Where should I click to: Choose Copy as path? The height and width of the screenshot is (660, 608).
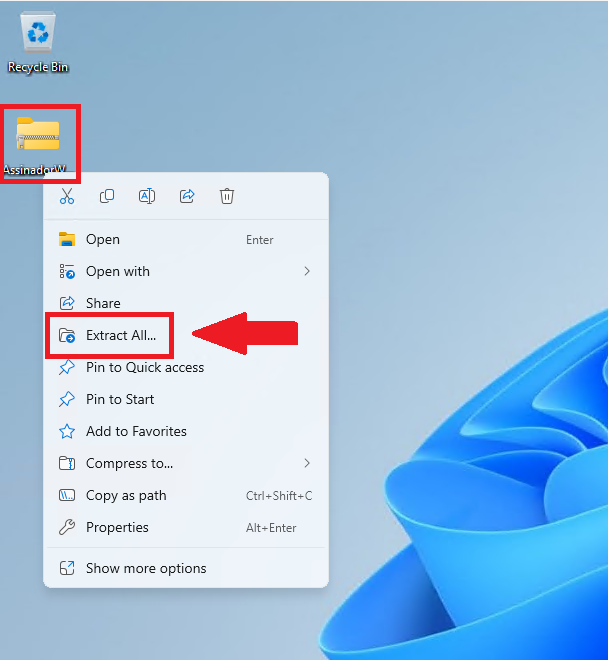tap(186, 495)
